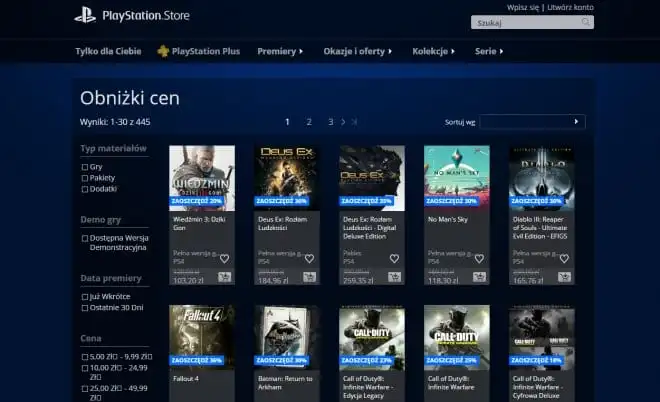Open the Fallout 4 title link
Viewport: 660px width, 402px height.
tap(186, 379)
